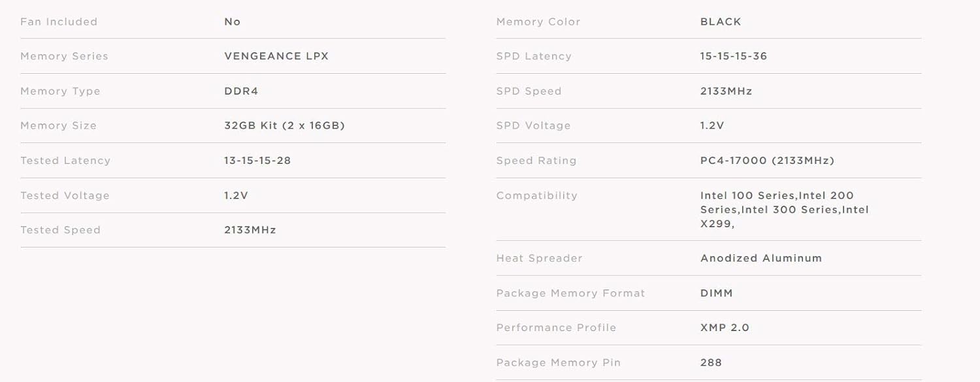This screenshot has height=382, width=980.
Task: Click the Performance Profile label
Action: (556, 328)
